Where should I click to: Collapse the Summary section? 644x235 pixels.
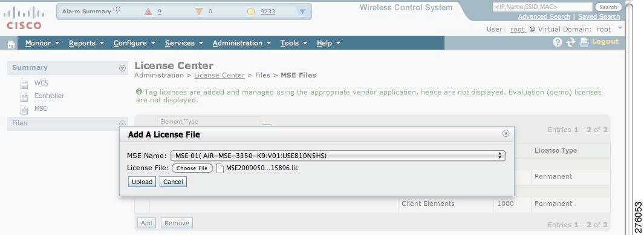[x=122, y=68]
